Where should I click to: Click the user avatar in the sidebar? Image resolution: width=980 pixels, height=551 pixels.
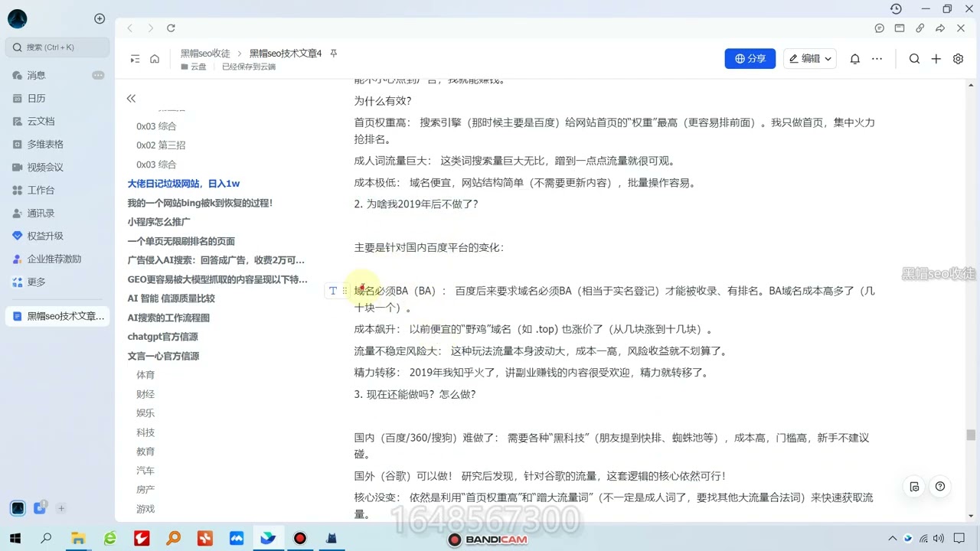coord(17,19)
